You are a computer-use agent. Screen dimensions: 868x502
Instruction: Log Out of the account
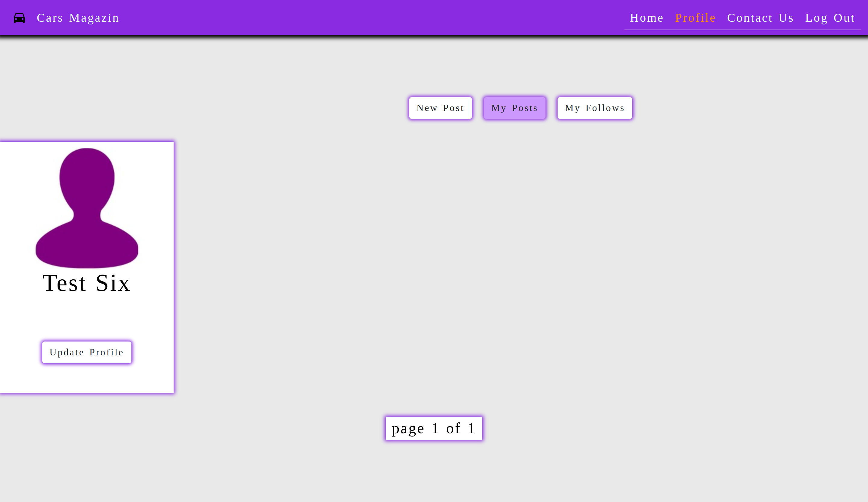(x=830, y=17)
